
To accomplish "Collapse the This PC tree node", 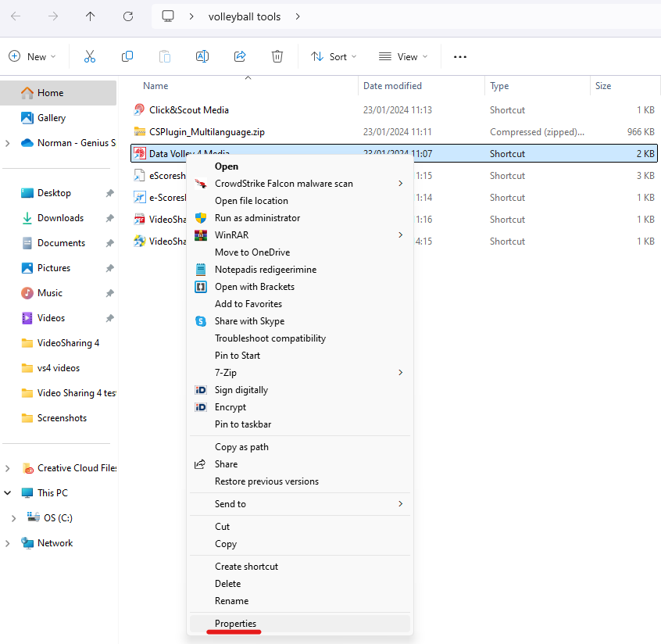I will click(x=8, y=492).
